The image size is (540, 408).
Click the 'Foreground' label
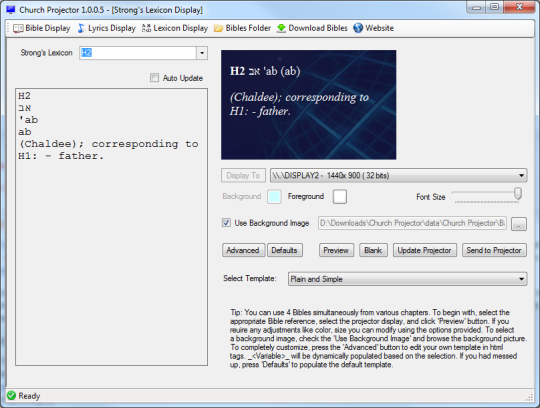306,196
